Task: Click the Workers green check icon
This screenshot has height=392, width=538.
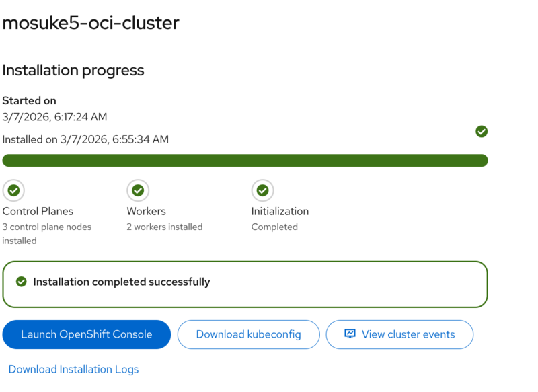Action: [138, 190]
